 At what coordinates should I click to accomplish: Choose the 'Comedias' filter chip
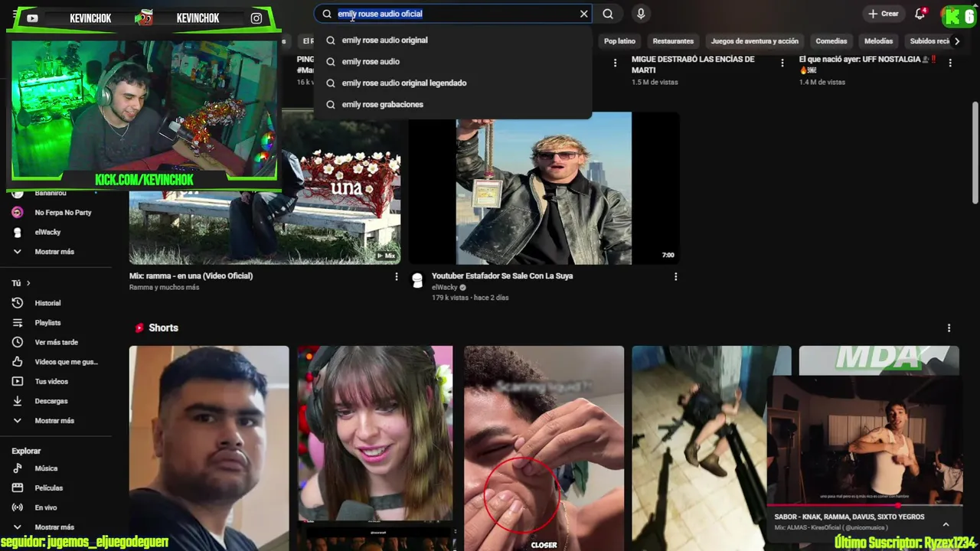coord(831,41)
